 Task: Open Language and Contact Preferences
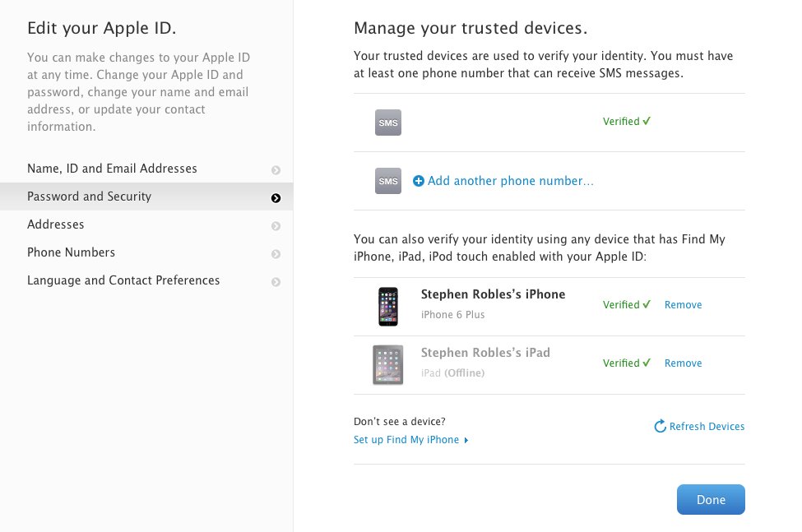tap(146, 280)
